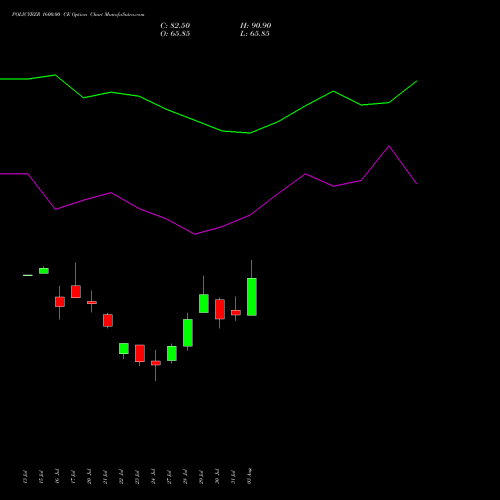This screenshot has height=500, width=500.
Task: Click the red candle for 23 Jul
Action: (140, 353)
